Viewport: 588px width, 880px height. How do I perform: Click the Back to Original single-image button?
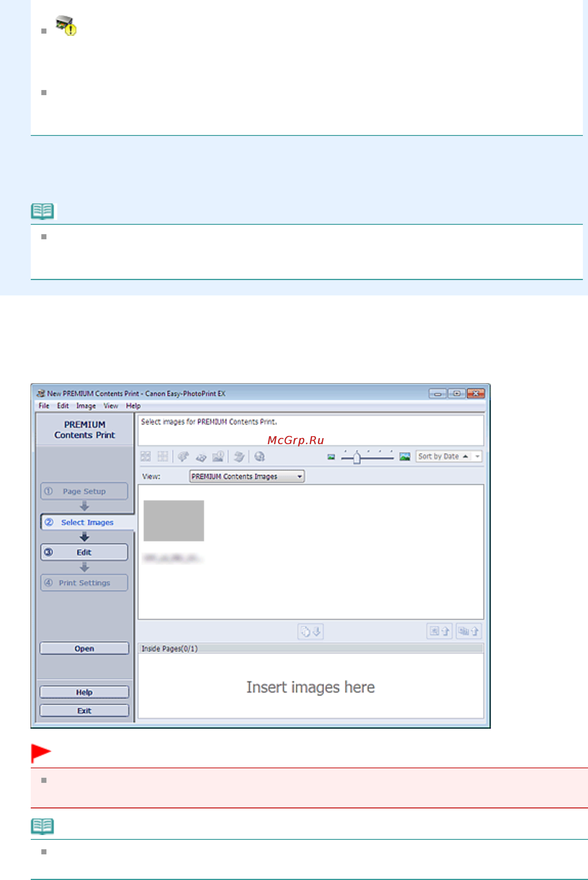point(439,631)
